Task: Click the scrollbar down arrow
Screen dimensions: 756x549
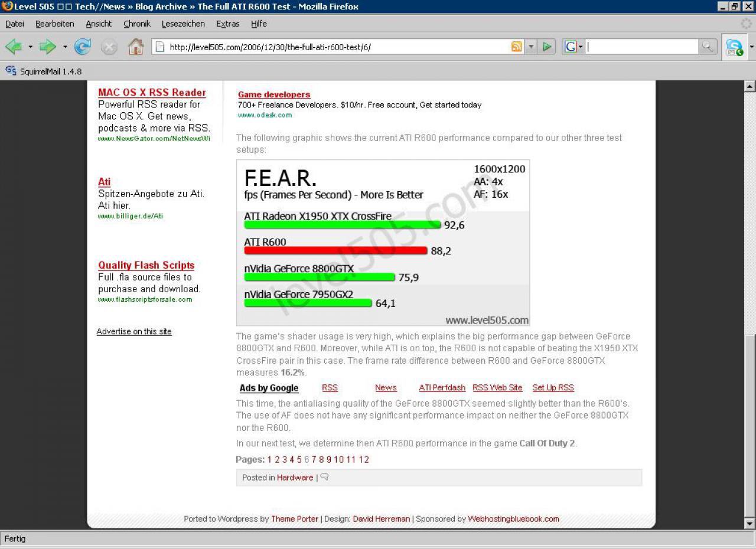Action: click(750, 524)
